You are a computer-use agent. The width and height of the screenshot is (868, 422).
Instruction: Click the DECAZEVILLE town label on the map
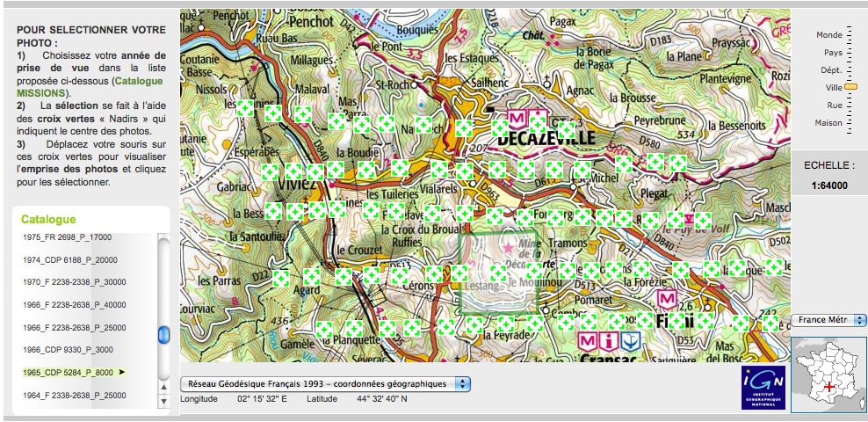point(546,138)
